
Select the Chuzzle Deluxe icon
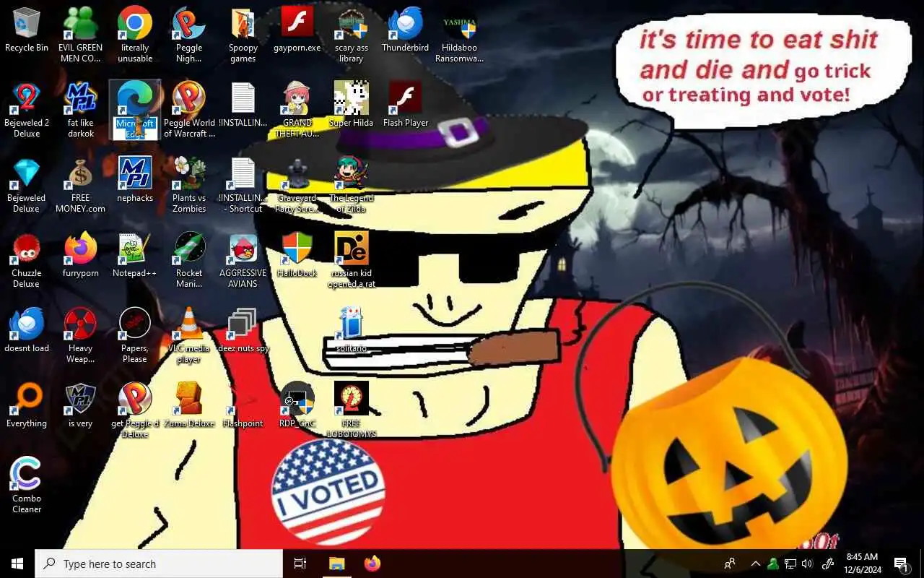(27, 260)
